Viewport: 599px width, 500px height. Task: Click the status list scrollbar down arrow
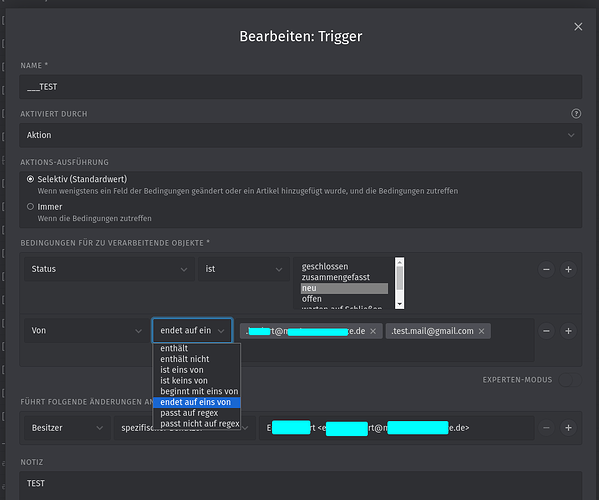click(399, 304)
